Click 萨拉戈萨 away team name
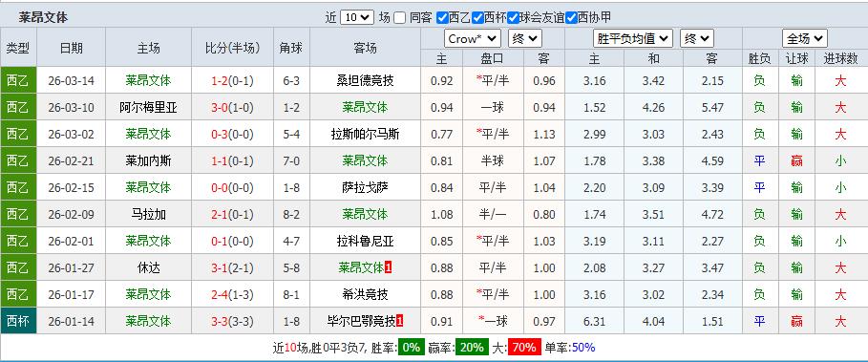Screen dimensions: 868x362 point(366,187)
